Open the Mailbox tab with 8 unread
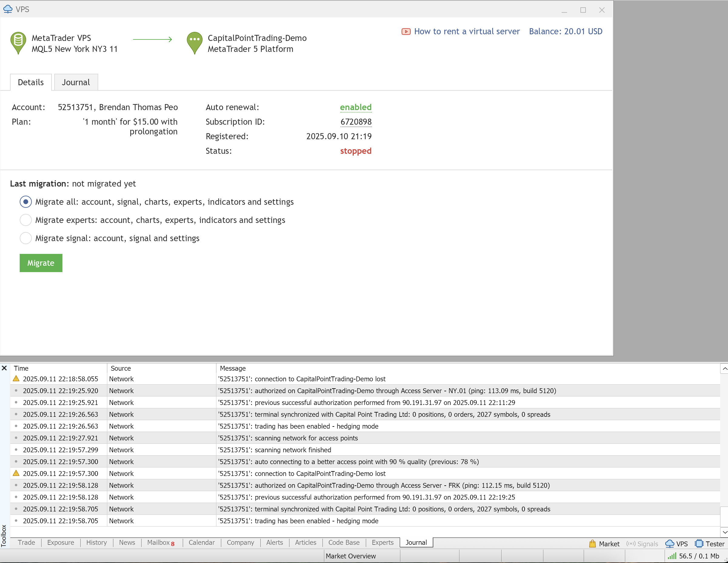The height and width of the screenshot is (563, 728). (x=161, y=543)
